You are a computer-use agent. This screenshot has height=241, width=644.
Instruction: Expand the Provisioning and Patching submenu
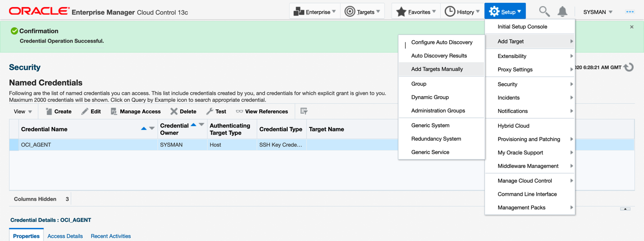[529, 139]
